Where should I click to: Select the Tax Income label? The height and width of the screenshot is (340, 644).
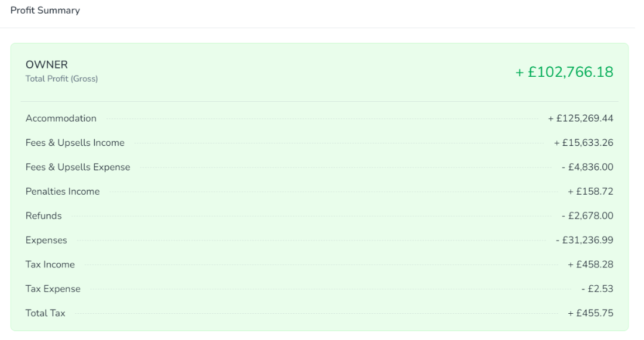coord(50,265)
